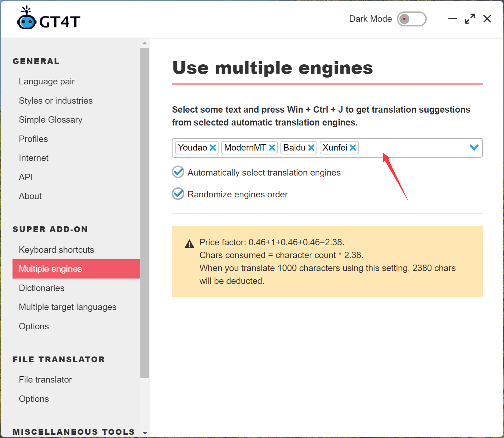The image size is (504, 438).
Task: Uncheck Randomize engines order
Action: (178, 194)
